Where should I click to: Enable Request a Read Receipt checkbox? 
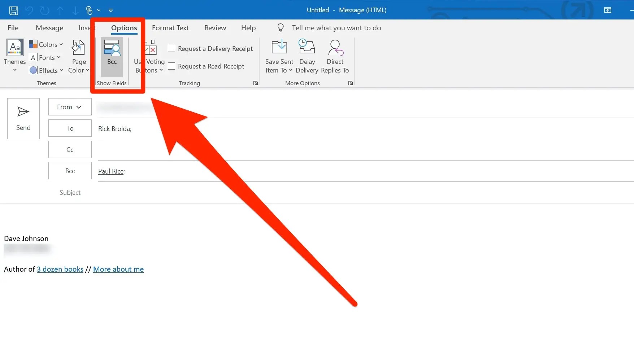tap(171, 66)
